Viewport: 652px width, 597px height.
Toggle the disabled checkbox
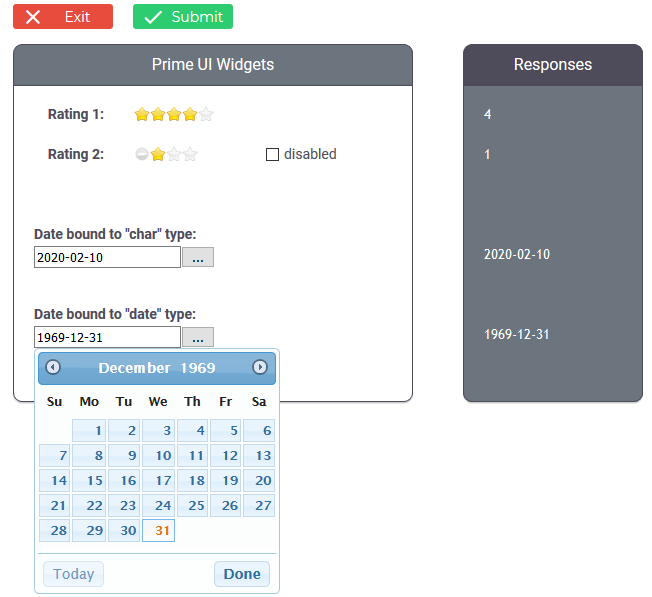(272, 154)
